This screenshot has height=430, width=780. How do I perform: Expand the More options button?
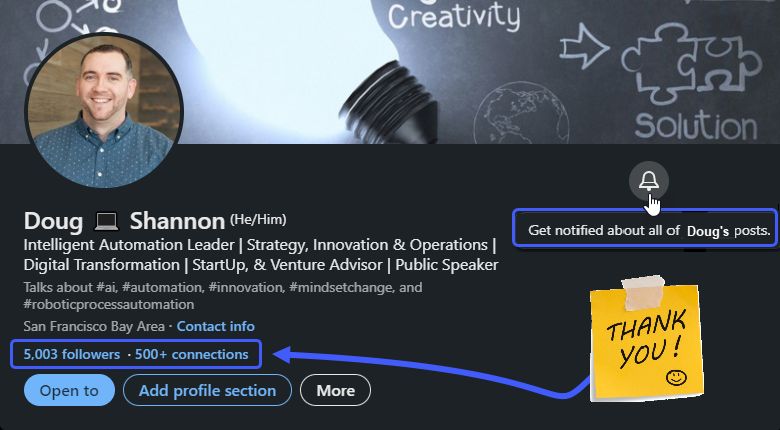[x=335, y=390]
